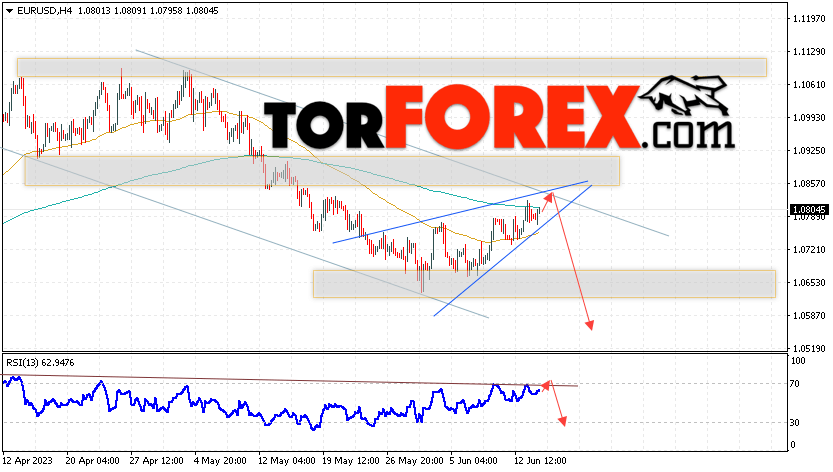Open the chart menu triangle beside EURUSD,H4
The height and width of the screenshot is (472, 833).
(x=9, y=11)
